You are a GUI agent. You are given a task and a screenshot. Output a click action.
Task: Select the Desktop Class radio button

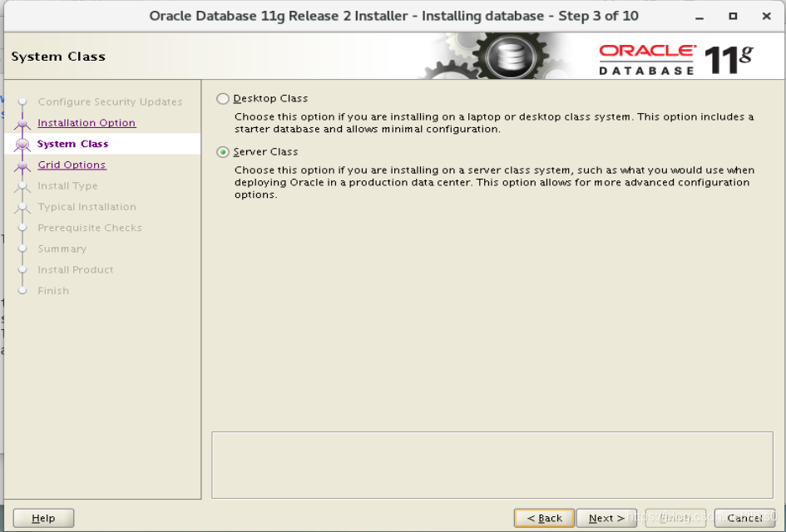(x=223, y=99)
